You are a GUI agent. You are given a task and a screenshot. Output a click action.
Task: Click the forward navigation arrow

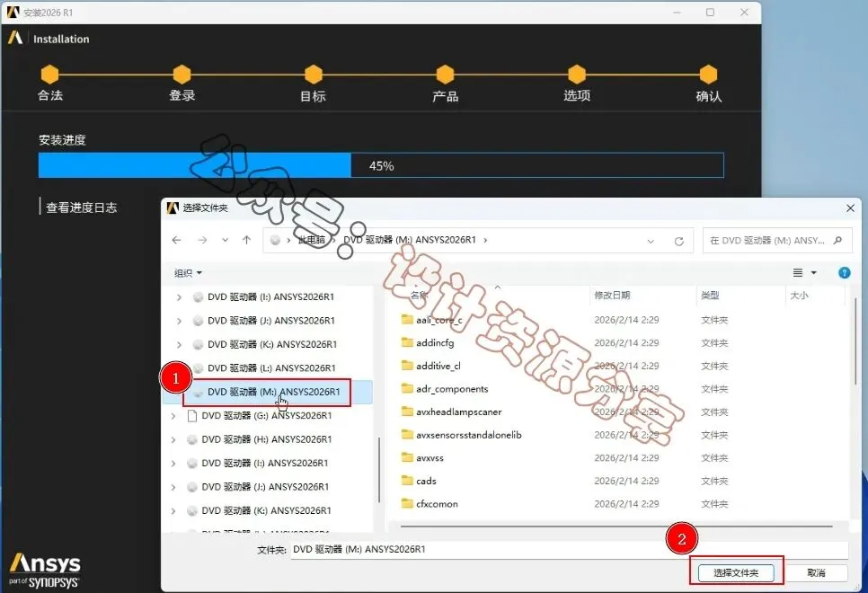(x=202, y=240)
